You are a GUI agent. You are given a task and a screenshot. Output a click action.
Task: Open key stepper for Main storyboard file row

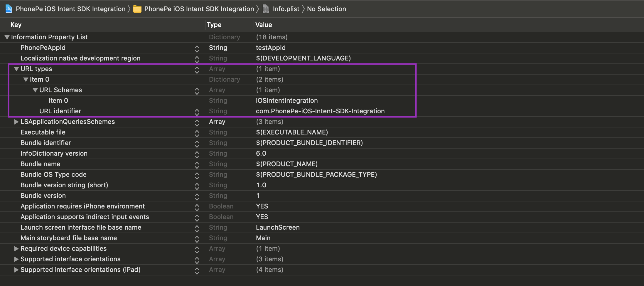click(197, 239)
